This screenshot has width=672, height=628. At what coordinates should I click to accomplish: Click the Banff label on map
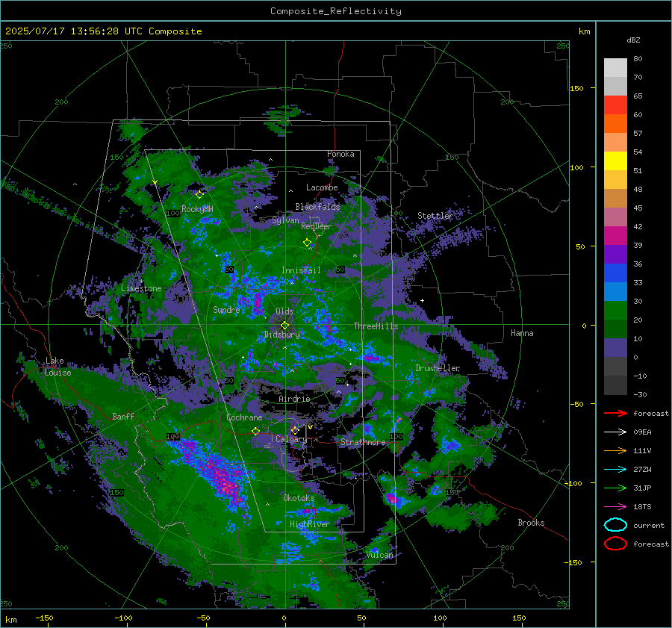point(123,416)
